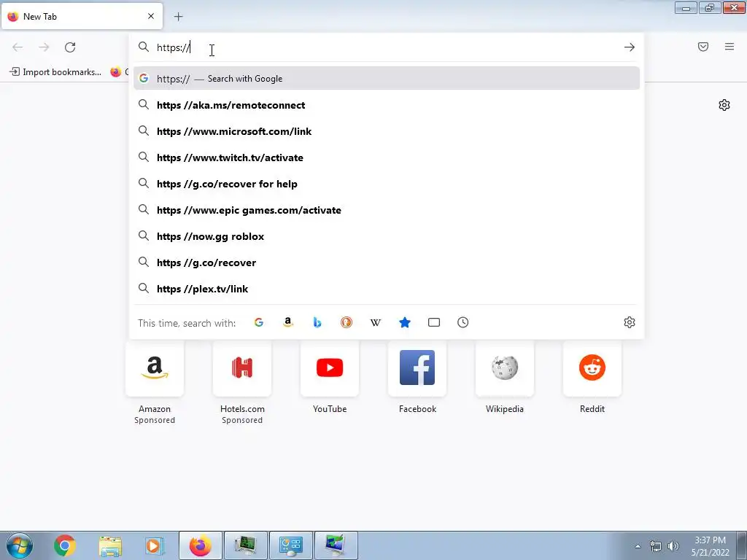
Task: Click the Back navigation arrow
Action: pyautogui.click(x=18, y=47)
